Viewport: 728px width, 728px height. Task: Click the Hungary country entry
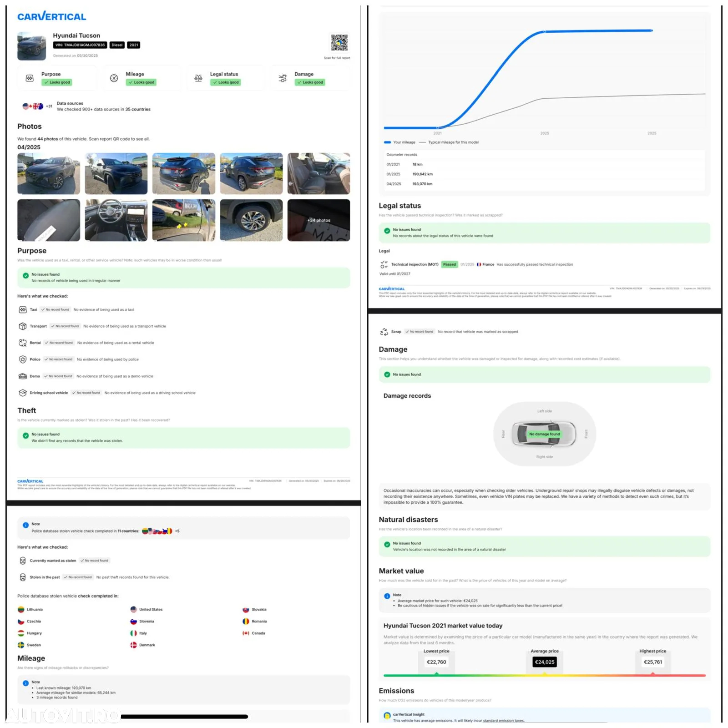tap(30, 633)
